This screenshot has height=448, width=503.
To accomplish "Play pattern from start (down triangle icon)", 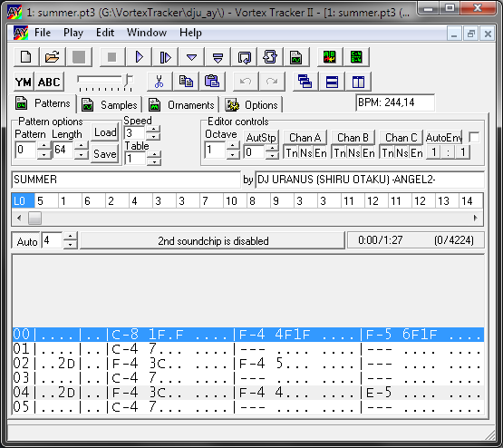I will [x=191, y=57].
